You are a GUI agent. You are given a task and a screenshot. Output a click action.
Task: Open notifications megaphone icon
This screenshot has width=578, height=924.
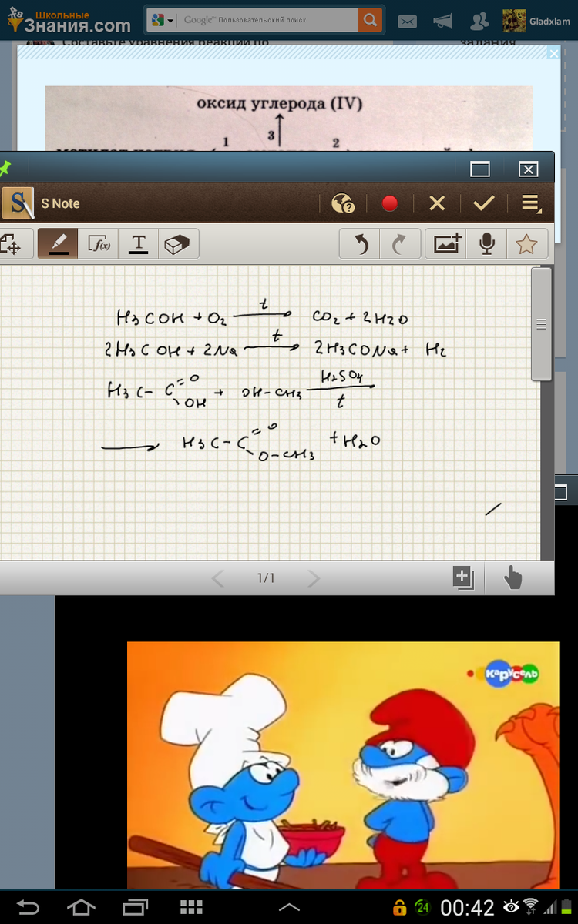pos(443,22)
